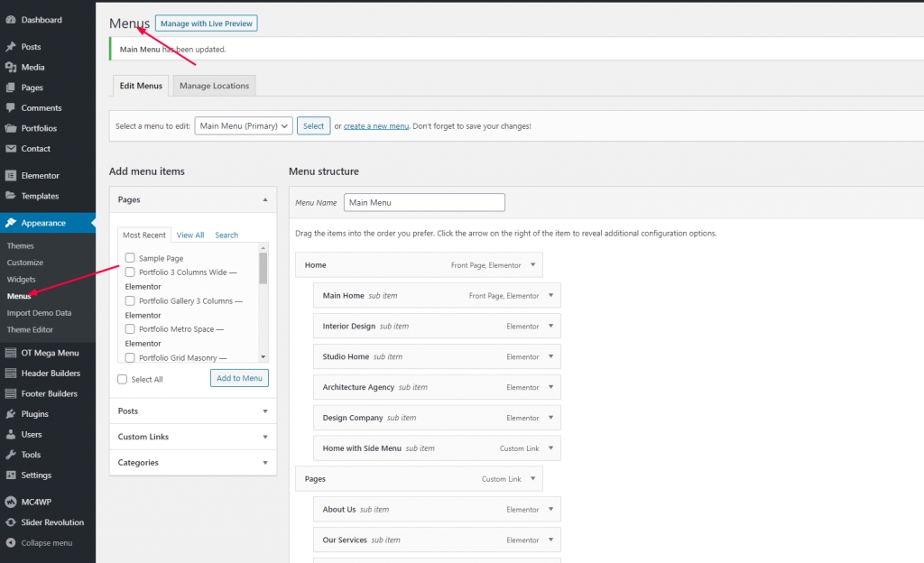Expand Home with Side Menu options

tap(551, 448)
